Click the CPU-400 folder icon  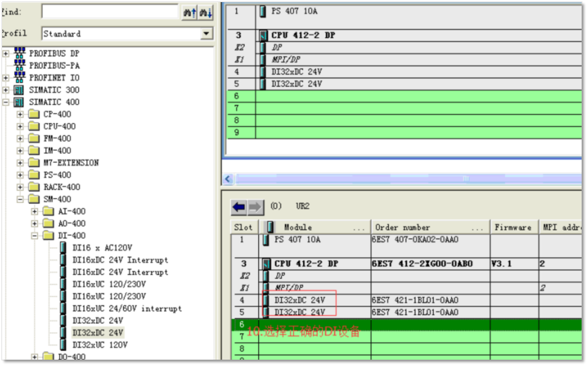tap(34, 126)
